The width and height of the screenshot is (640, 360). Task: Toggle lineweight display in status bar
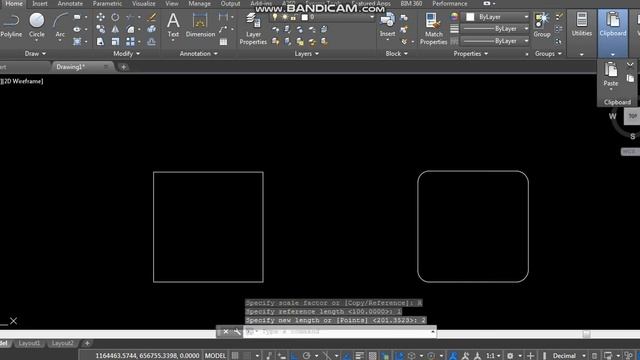(359, 356)
